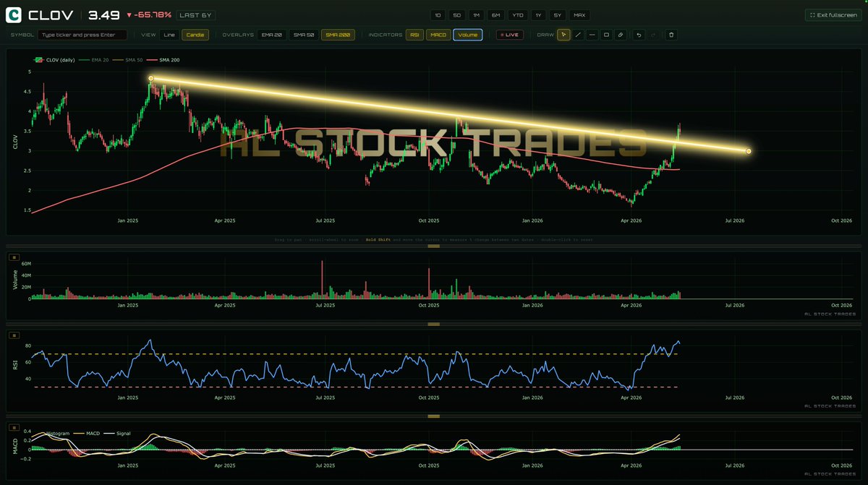Grab divider handle between RSI and MACD panels
Viewport: 868px width, 485px height.
click(434, 416)
